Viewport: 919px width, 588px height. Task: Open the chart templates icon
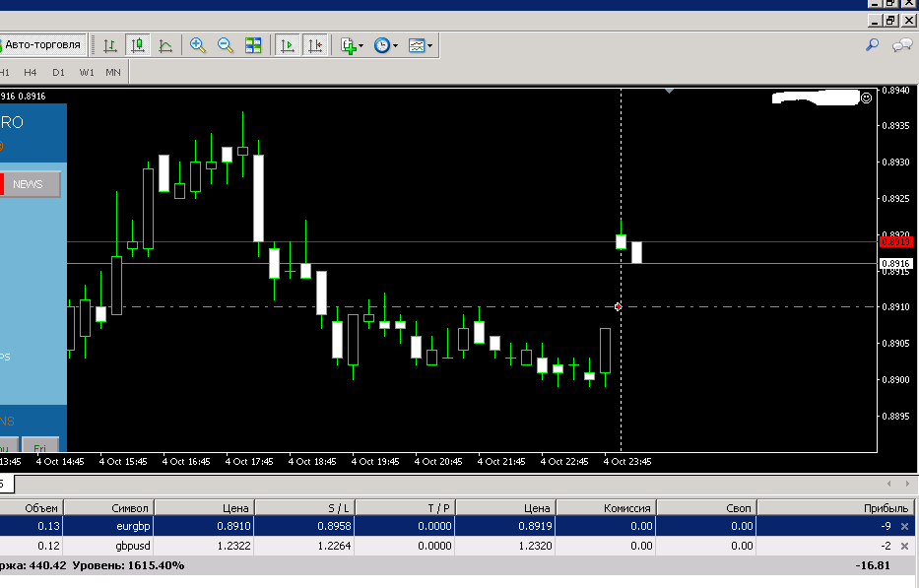[416, 45]
